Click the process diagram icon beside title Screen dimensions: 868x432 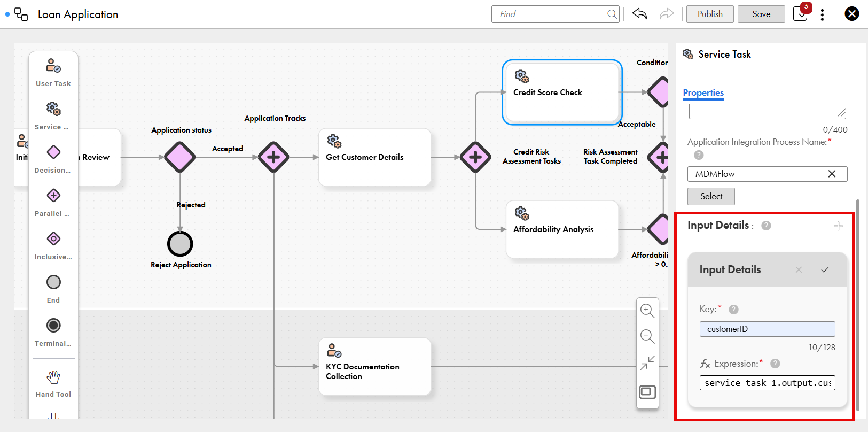[x=21, y=14]
